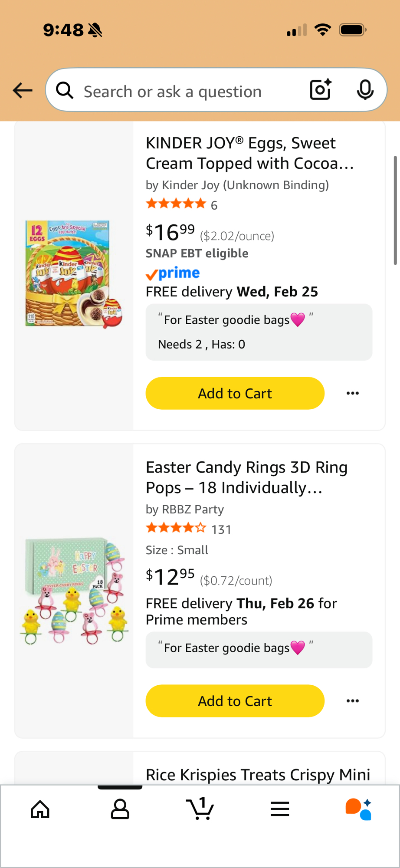
Task: Add Kinder Joy Eggs to cart
Action: pyautogui.click(x=235, y=393)
